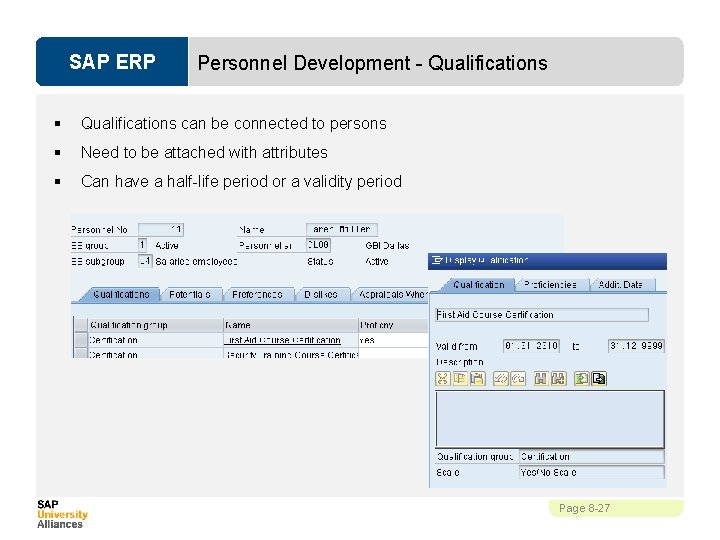Screen dimensions: 720x540
Task: Click the Personnel area field DL00
Action: click(x=318, y=245)
